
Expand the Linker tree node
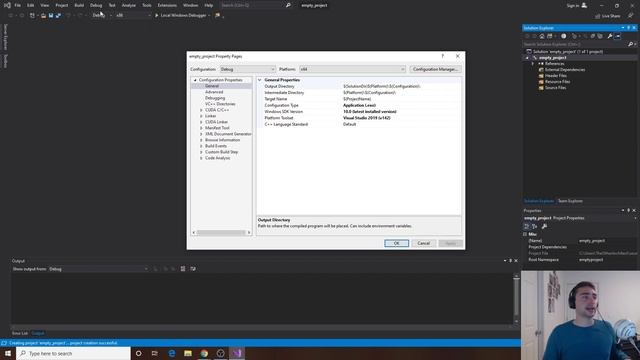[201, 116]
